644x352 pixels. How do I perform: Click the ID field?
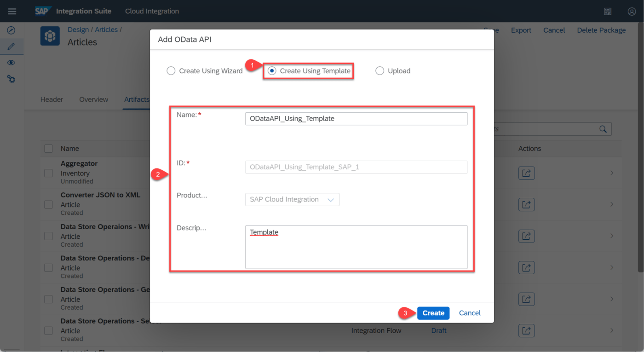pos(356,167)
